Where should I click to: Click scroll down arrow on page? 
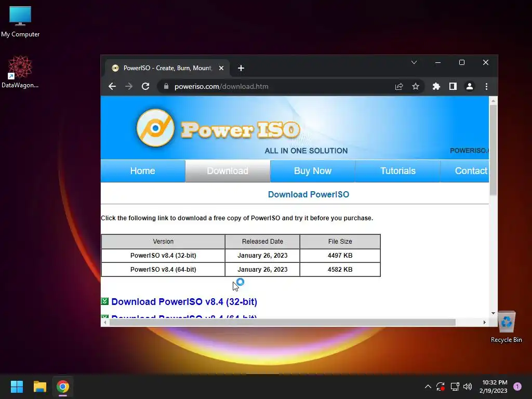click(494, 313)
